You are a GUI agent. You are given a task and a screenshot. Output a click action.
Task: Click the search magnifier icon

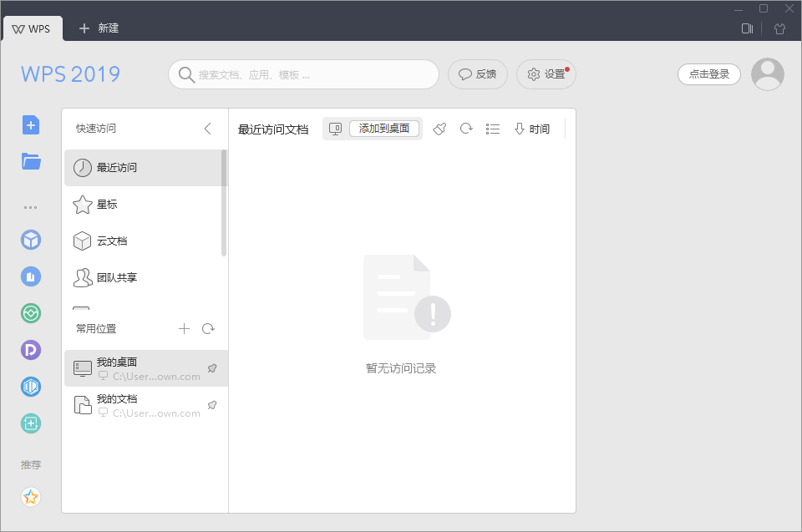(186, 74)
